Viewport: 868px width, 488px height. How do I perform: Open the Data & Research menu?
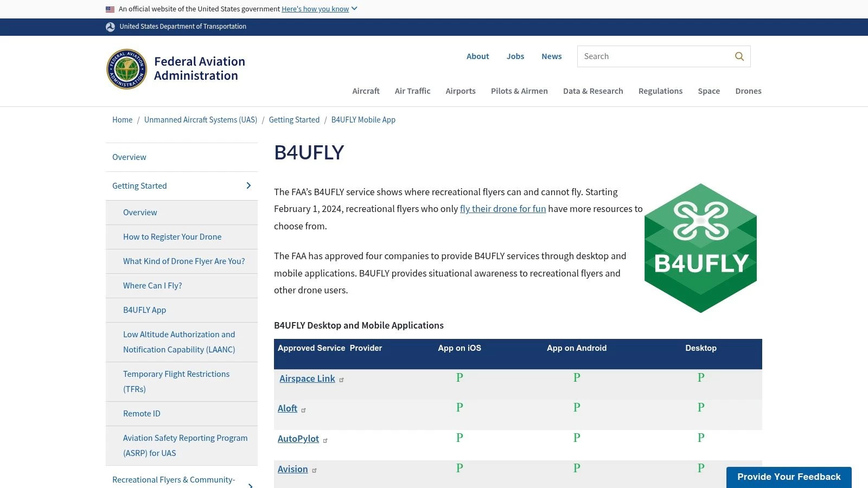pos(593,91)
